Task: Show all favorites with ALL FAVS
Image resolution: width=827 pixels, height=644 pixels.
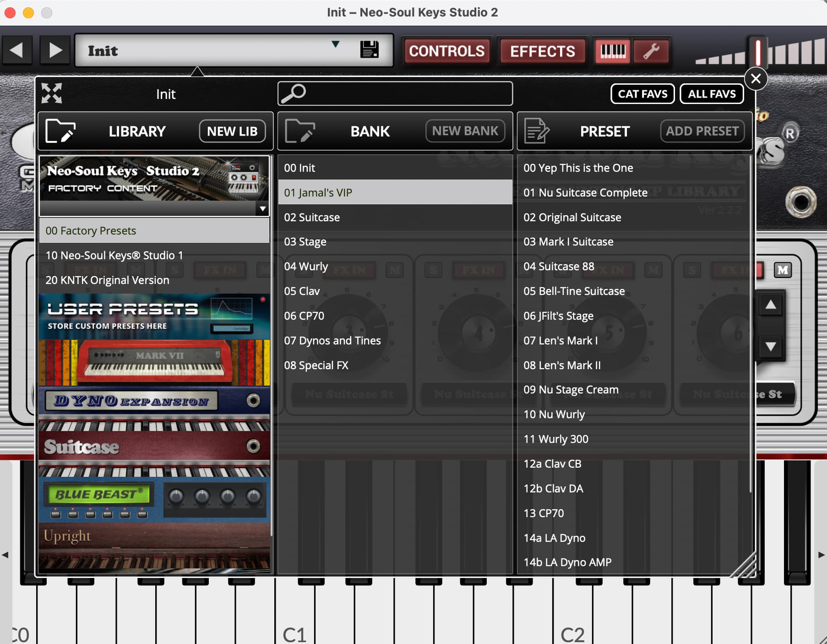Action: point(712,94)
